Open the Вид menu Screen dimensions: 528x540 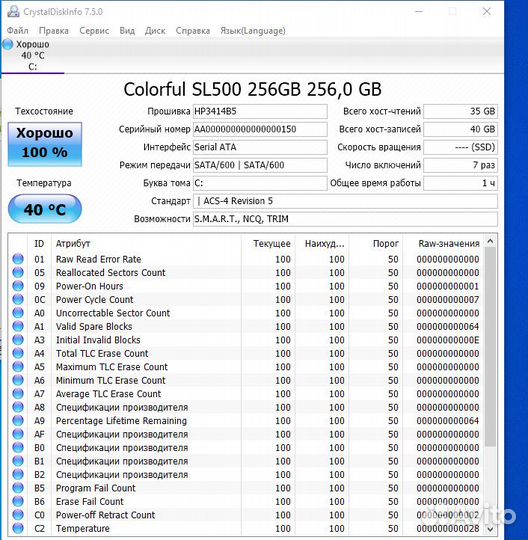127,31
